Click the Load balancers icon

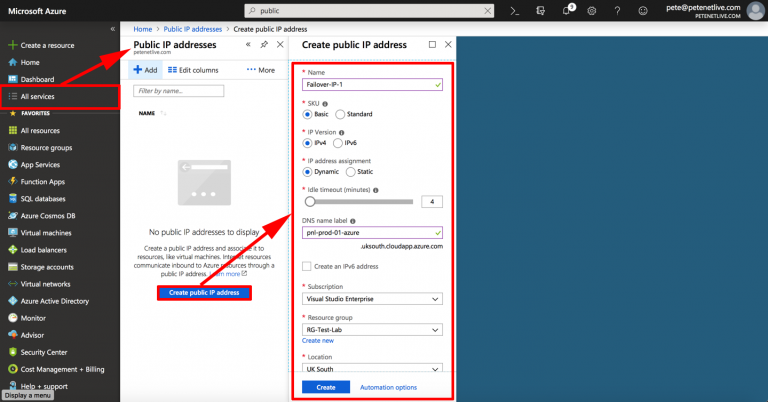pyautogui.click(x=13, y=250)
